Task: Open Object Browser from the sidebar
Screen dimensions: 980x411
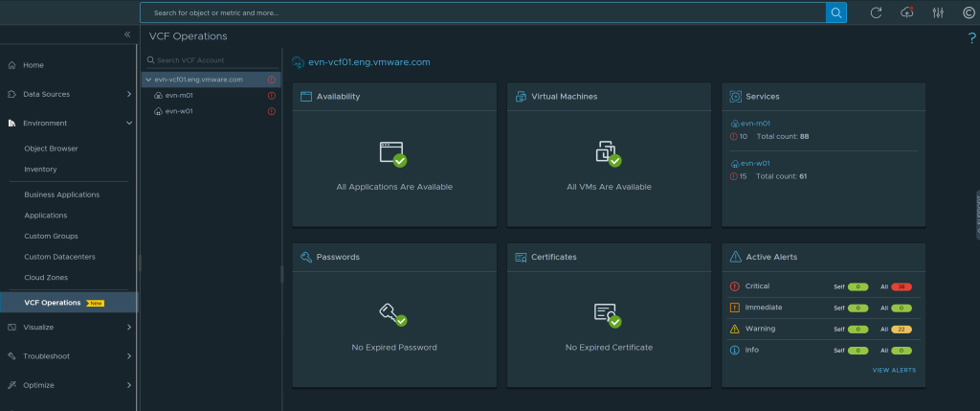Action: click(x=51, y=148)
